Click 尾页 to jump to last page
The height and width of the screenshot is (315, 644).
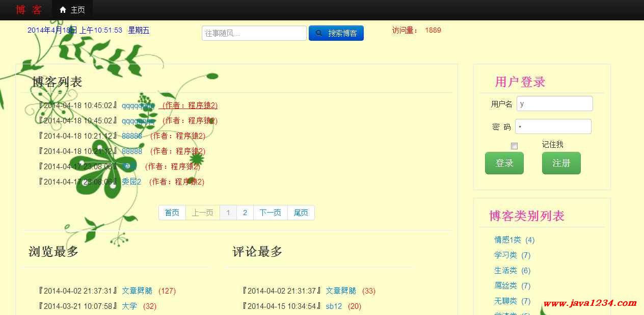click(x=301, y=213)
